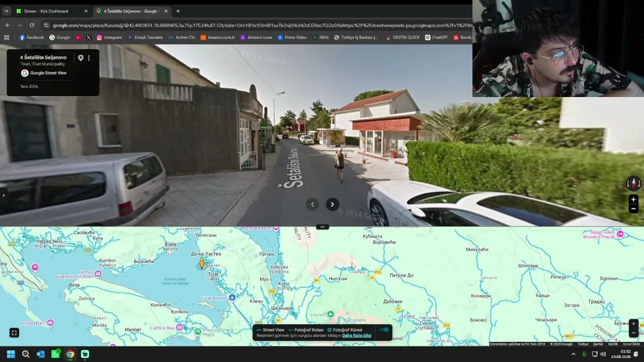Switch to the Stream - Kick Dashboard tab
The height and width of the screenshot is (362, 644).
[x=52, y=11]
